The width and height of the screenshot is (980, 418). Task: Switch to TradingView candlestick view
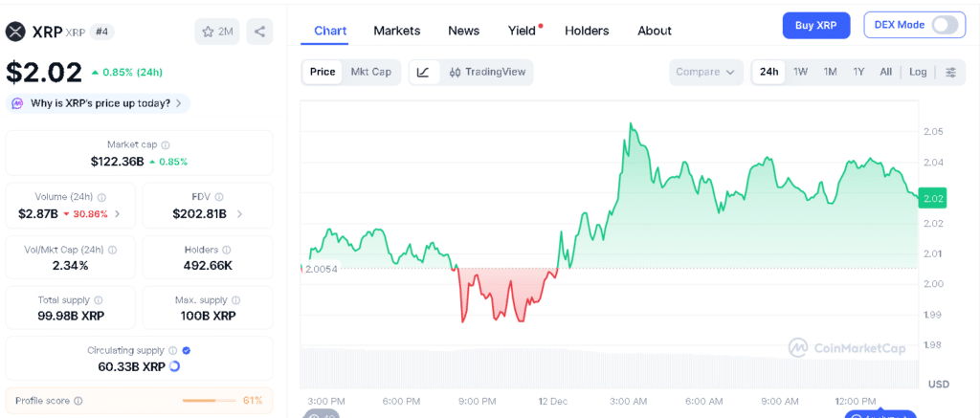[487, 73]
